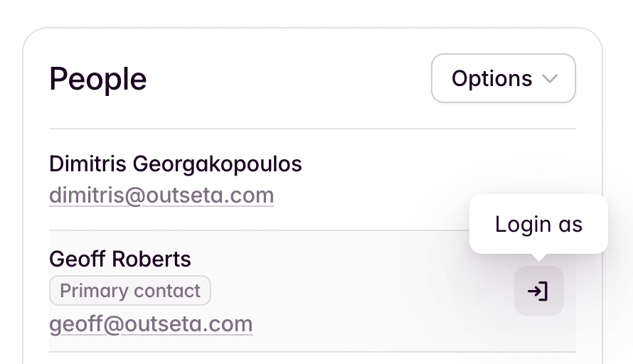Click the Options button label text
633x364 pixels.
(x=491, y=79)
